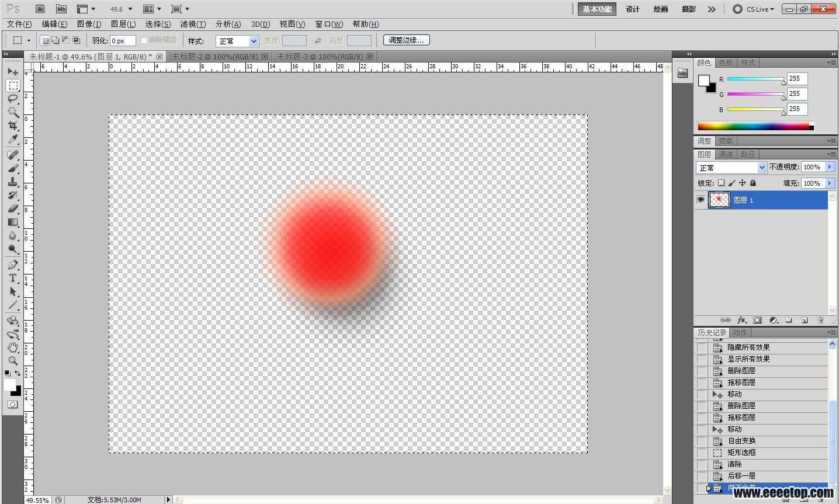Launch Adobe Bridge from the Br icon

40,9
